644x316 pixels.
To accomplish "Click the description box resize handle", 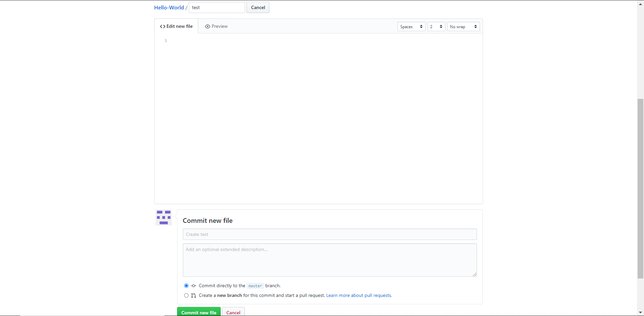I will pos(474,274).
